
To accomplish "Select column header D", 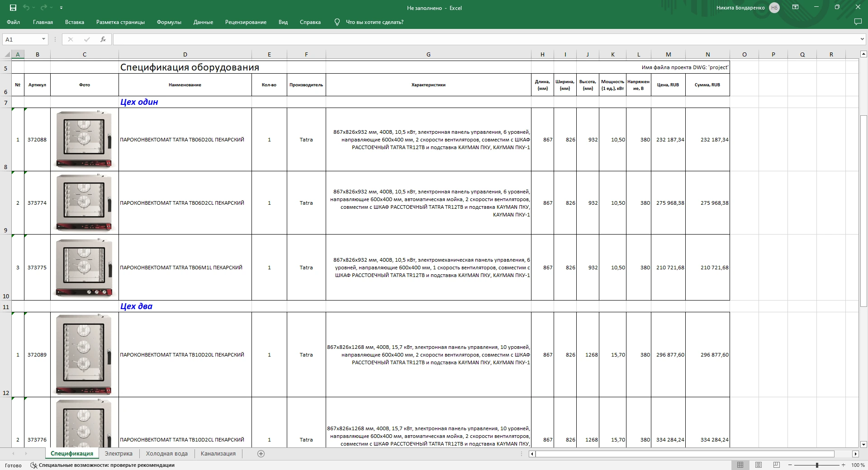I will pyautogui.click(x=185, y=54).
